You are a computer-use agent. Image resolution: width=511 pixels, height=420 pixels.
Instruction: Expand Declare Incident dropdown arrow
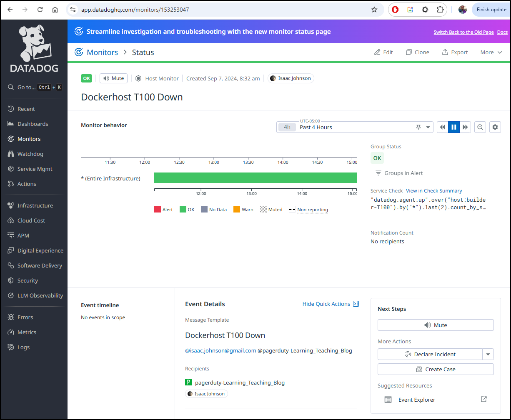[x=488, y=354]
